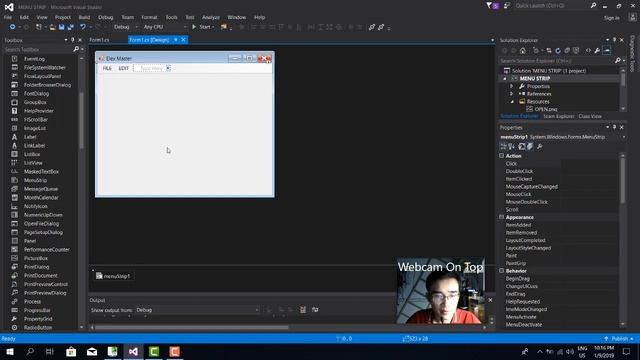Click the FILE item on the form's menu strip
The image size is (640, 360).
(x=107, y=68)
